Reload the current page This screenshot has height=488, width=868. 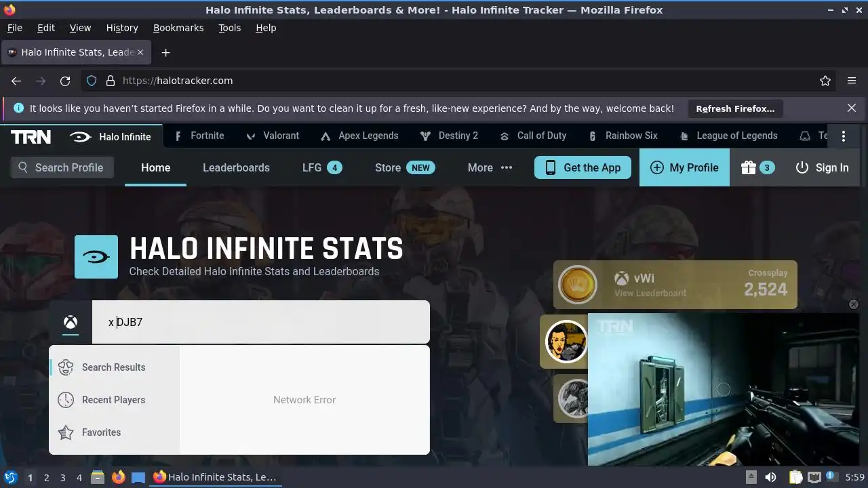point(65,81)
